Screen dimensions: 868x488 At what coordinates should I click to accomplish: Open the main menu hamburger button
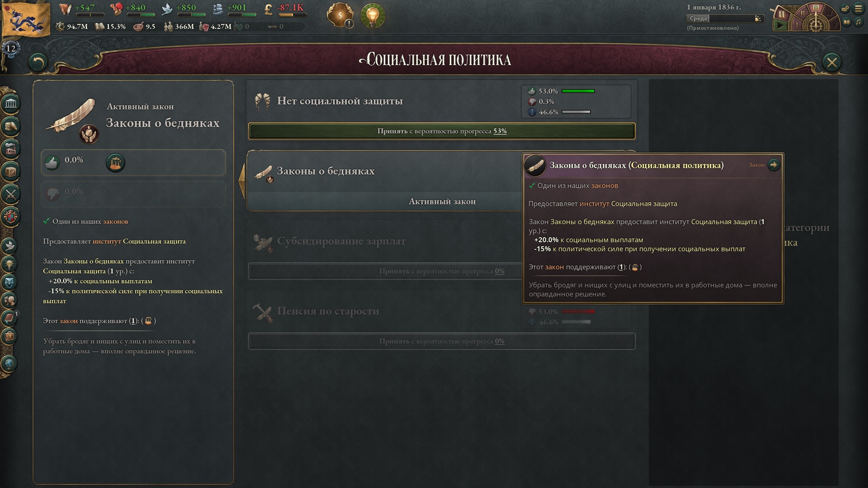(858, 8)
